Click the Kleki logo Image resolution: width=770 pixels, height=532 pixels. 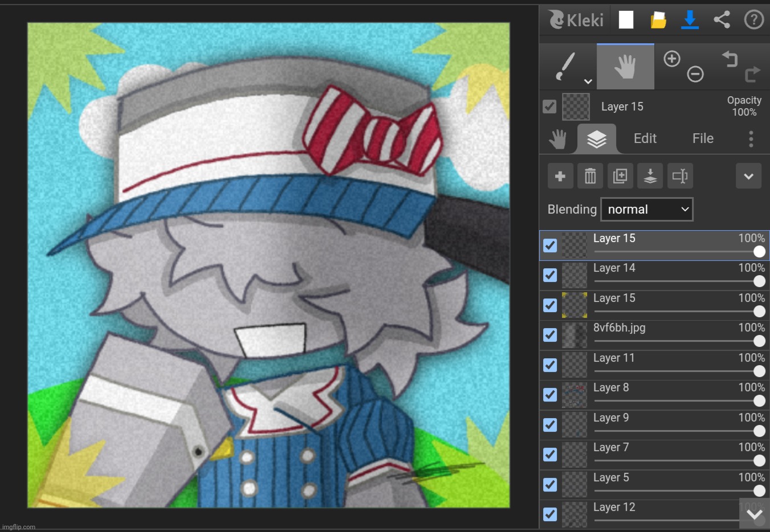click(576, 20)
